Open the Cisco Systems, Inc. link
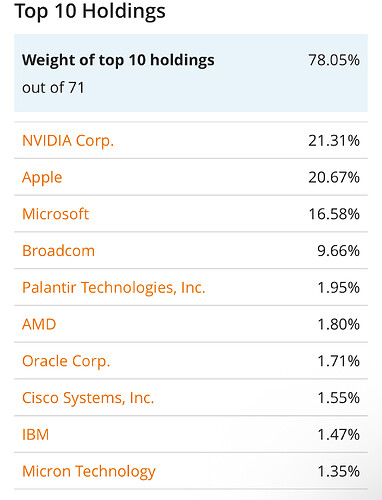The image size is (382, 500). [x=88, y=398]
